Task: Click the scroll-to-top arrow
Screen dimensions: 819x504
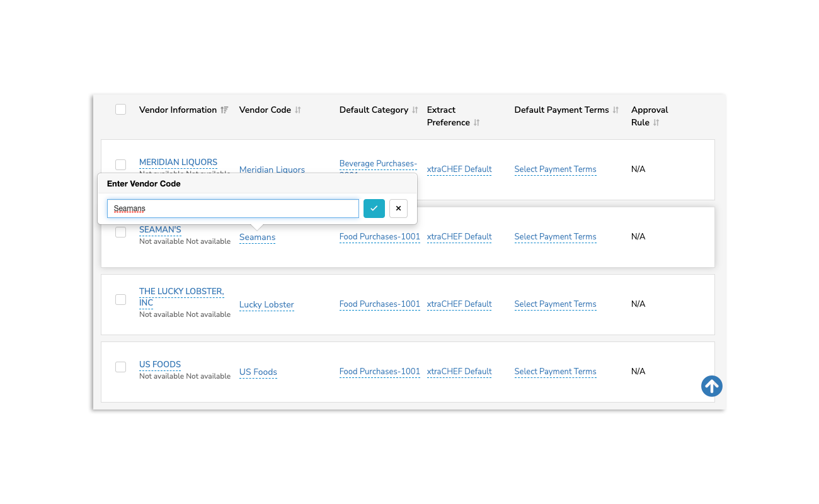Action: pyautogui.click(x=711, y=386)
